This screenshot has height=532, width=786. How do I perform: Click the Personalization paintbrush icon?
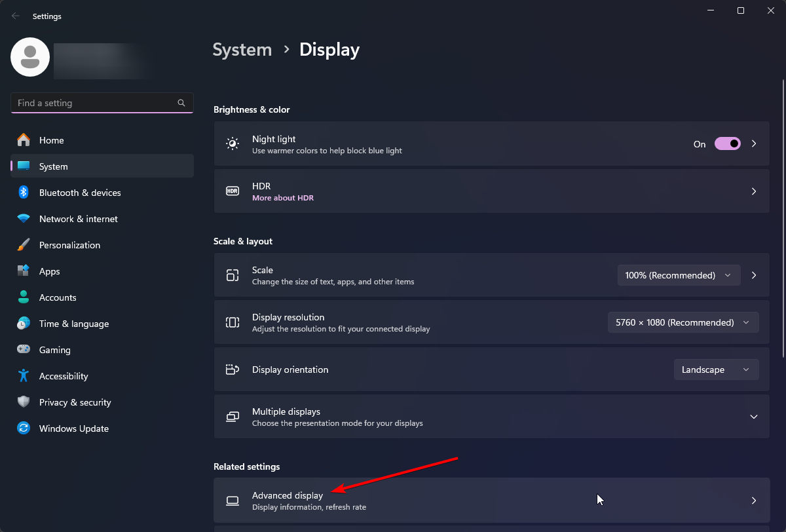(x=24, y=245)
